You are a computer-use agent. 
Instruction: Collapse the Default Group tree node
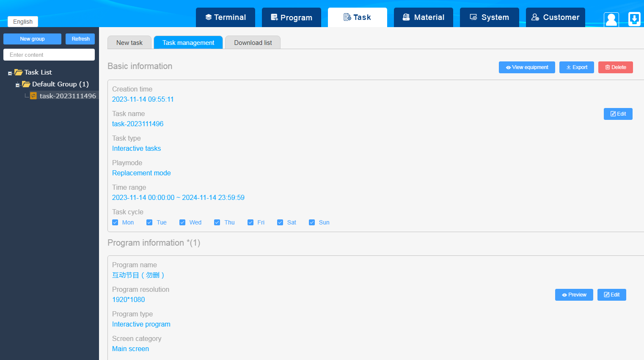click(x=17, y=85)
